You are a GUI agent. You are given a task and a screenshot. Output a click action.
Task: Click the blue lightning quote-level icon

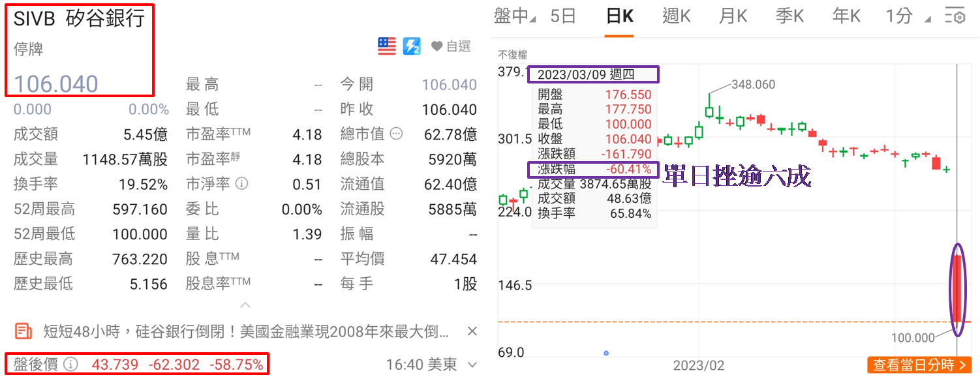coord(412,46)
